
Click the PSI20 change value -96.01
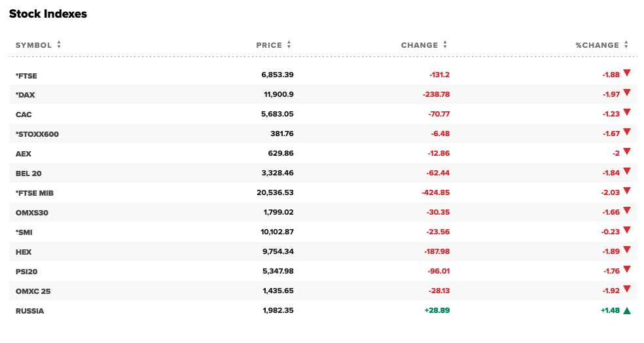[437, 272]
